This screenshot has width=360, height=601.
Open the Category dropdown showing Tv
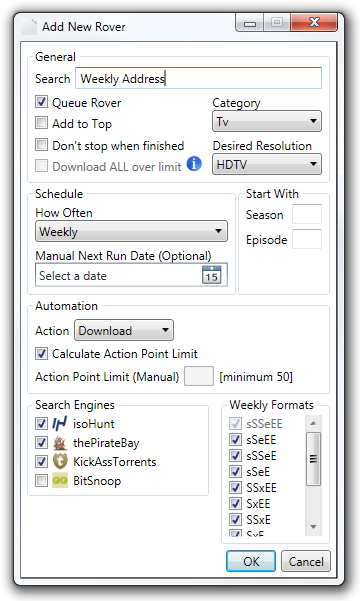(x=267, y=122)
